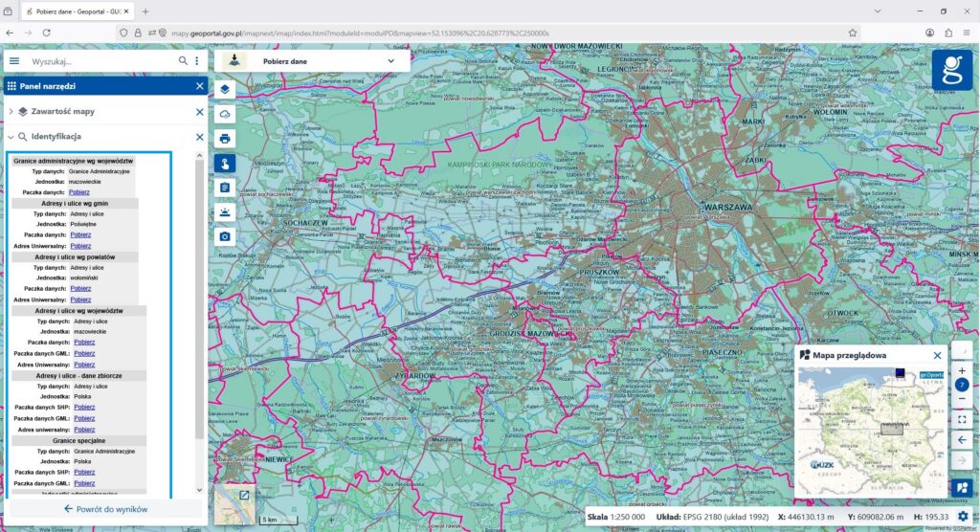Open the browser tab list dropdown arrow

coord(878,11)
